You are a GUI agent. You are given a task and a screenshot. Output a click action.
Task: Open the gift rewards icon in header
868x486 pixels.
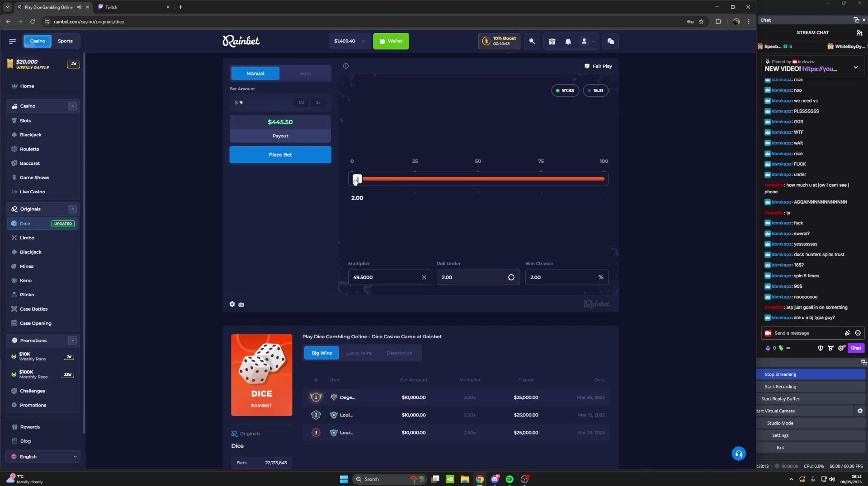[x=552, y=41]
